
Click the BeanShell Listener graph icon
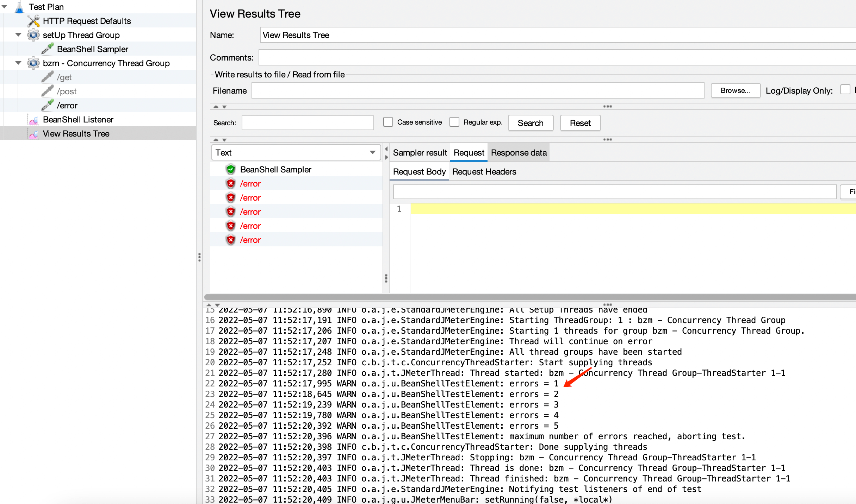click(x=33, y=120)
